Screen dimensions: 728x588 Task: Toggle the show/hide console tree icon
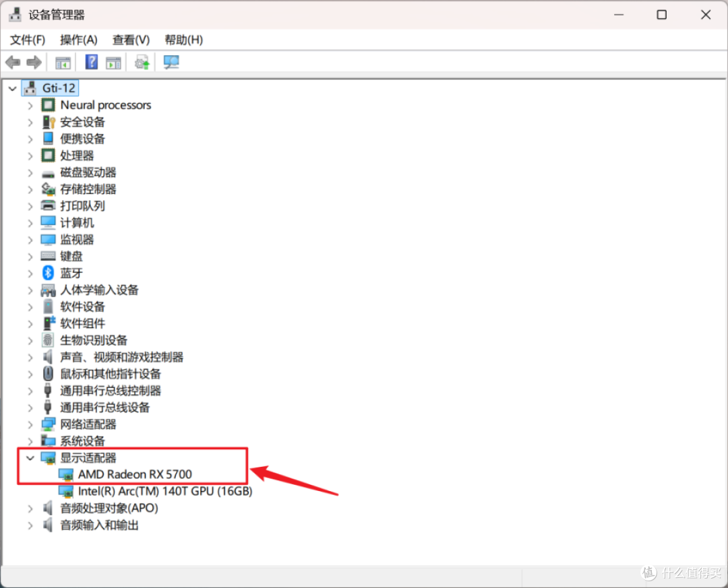pyautogui.click(x=63, y=63)
